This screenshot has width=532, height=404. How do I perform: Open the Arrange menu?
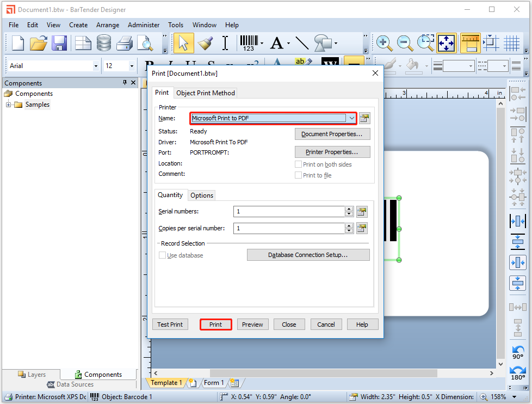(108, 25)
